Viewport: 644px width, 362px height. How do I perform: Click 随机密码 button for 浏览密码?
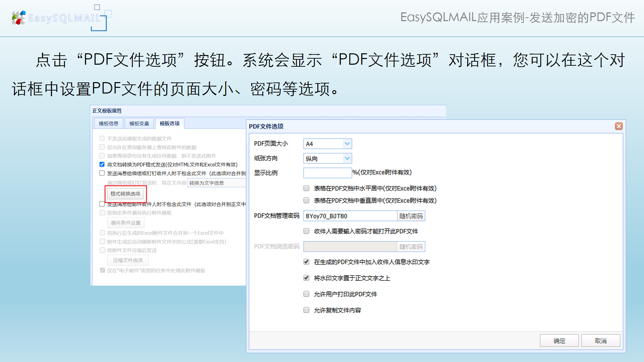411,247
